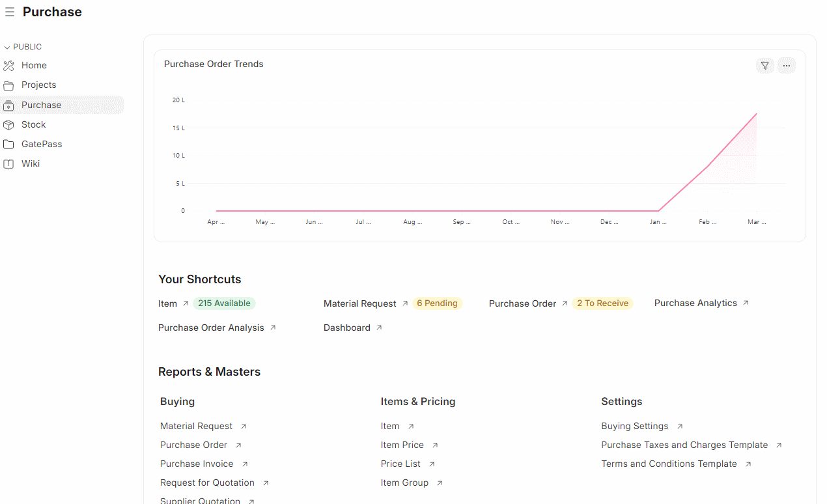This screenshot has height=504, width=827.
Task: Collapse the PUBLIC sidebar section
Action: 7,47
